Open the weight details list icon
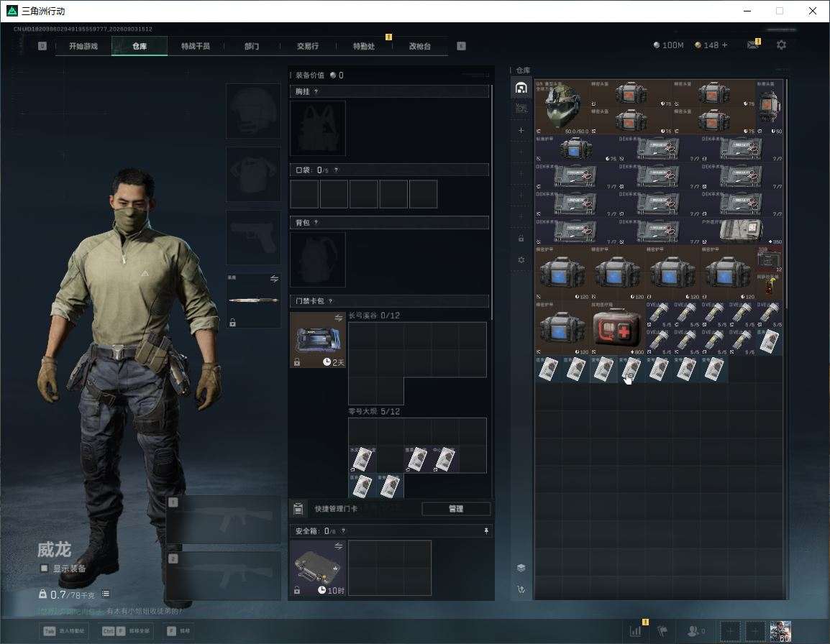The height and width of the screenshot is (644, 830). tap(106, 594)
